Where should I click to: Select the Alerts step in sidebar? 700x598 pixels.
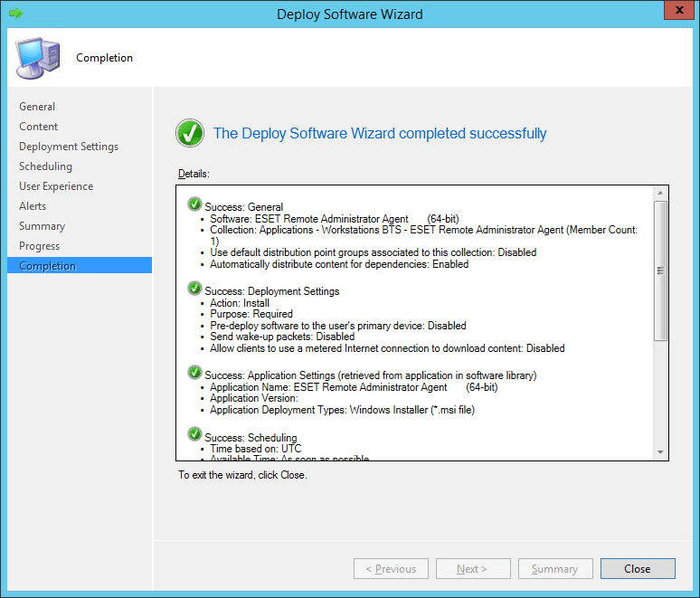33,206
